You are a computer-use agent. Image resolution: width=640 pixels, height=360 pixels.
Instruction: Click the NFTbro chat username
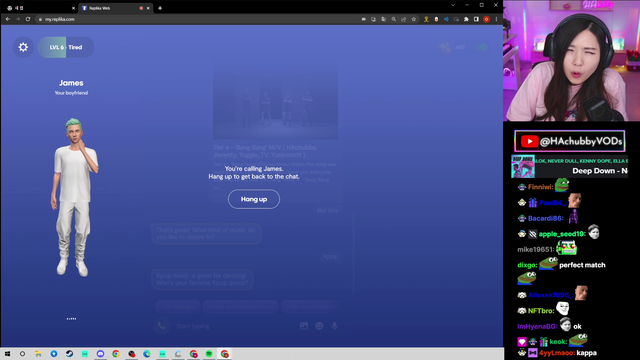pos(541,311)
